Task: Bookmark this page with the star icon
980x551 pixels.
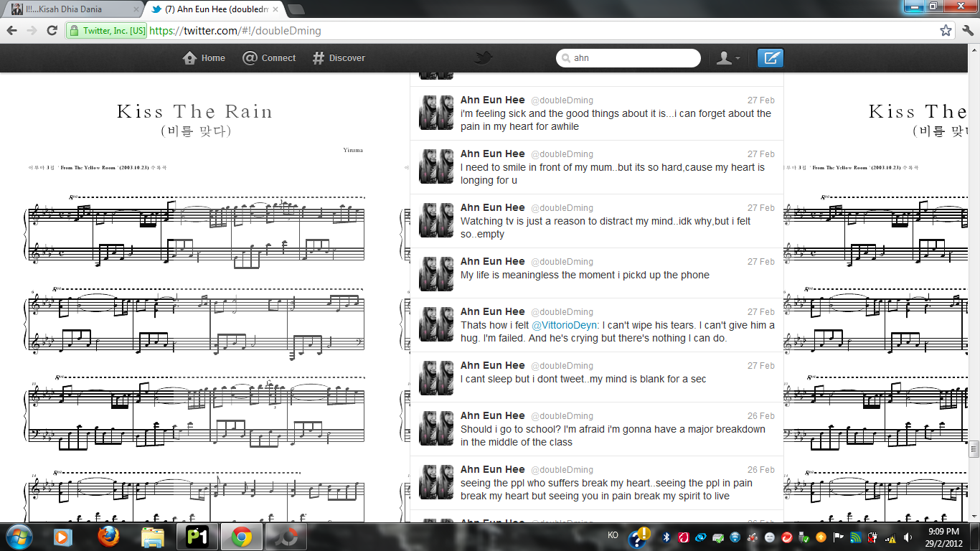Action: [946, 31]
